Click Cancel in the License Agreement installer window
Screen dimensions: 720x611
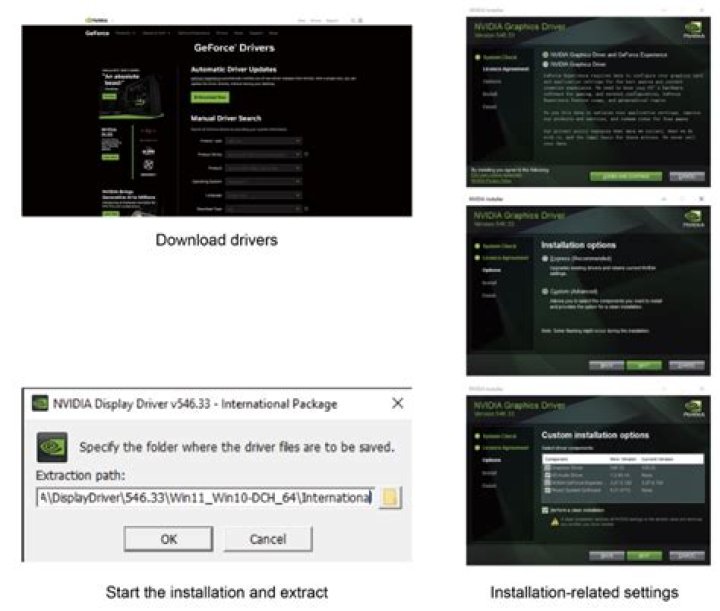click(x=687, y=176)
